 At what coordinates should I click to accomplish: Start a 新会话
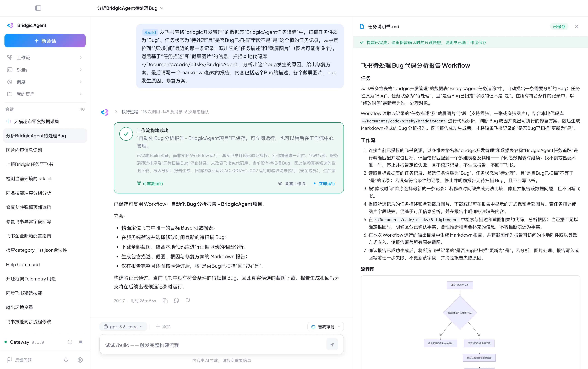pos(45,41)
